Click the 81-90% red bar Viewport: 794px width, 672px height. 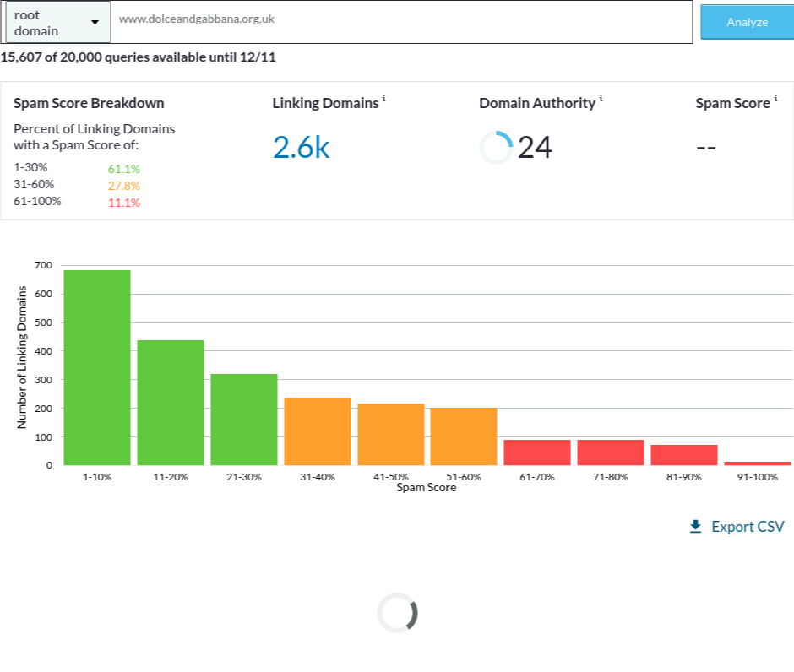tap(684, 455)
